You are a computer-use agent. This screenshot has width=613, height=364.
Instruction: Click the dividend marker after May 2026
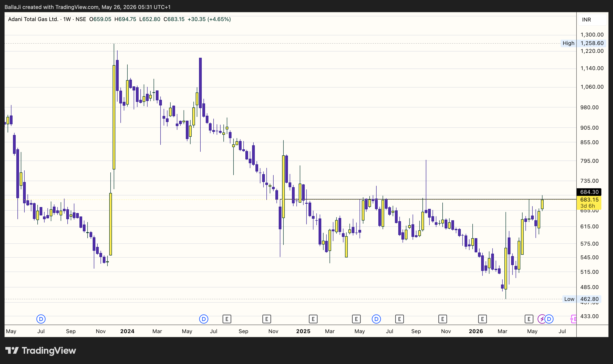(x=549, y=319)
